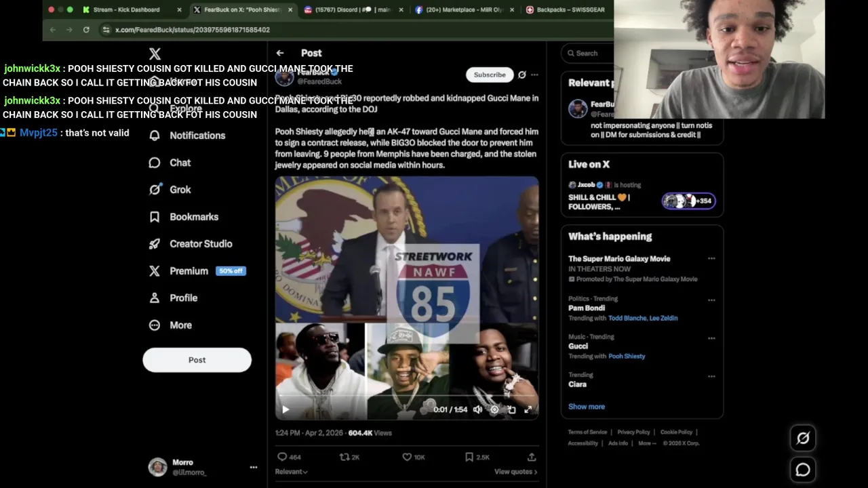Click the X logo in sidebar

pyautogui.click(x=155, y=54)
